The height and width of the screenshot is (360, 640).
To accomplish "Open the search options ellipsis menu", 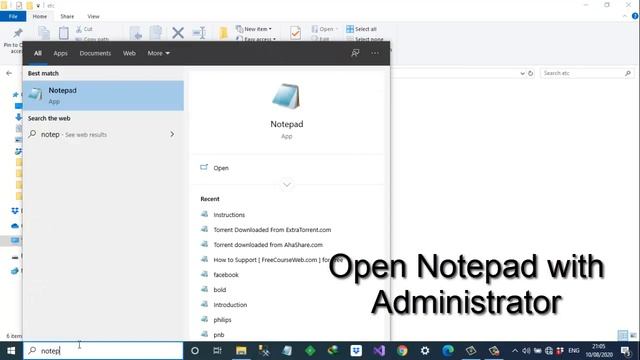I will point(375,53).
